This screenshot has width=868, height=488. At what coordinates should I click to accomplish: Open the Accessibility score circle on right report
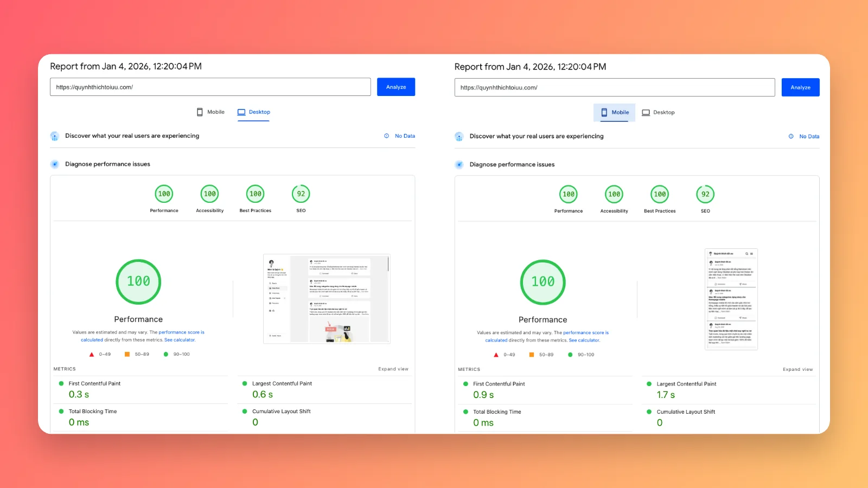pos(614,194)
